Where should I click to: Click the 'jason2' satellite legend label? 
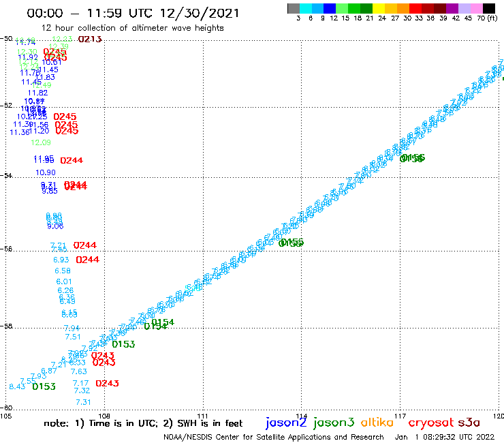286,423
